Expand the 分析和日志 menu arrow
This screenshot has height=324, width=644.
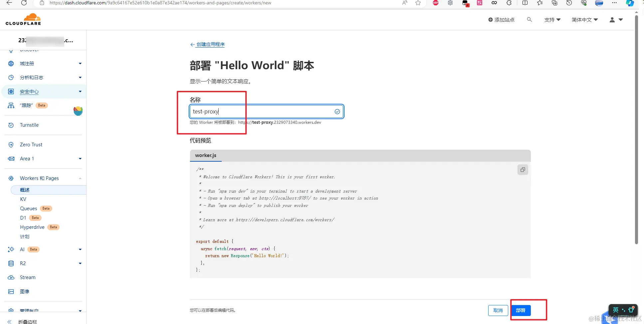coord(80,78)
